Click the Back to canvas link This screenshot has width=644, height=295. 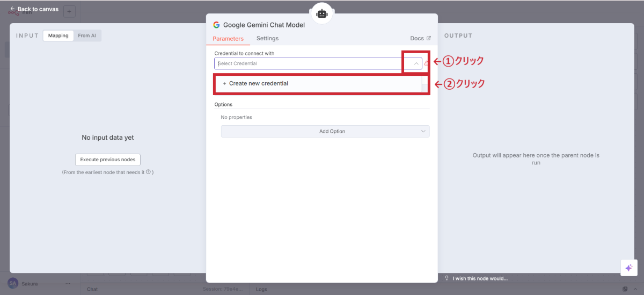coord(38,9)
